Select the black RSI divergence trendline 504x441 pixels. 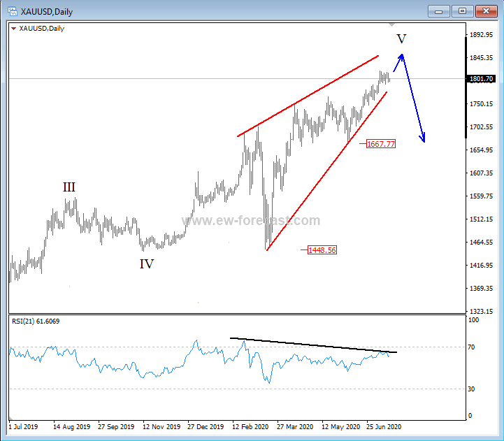pos(313,345)
